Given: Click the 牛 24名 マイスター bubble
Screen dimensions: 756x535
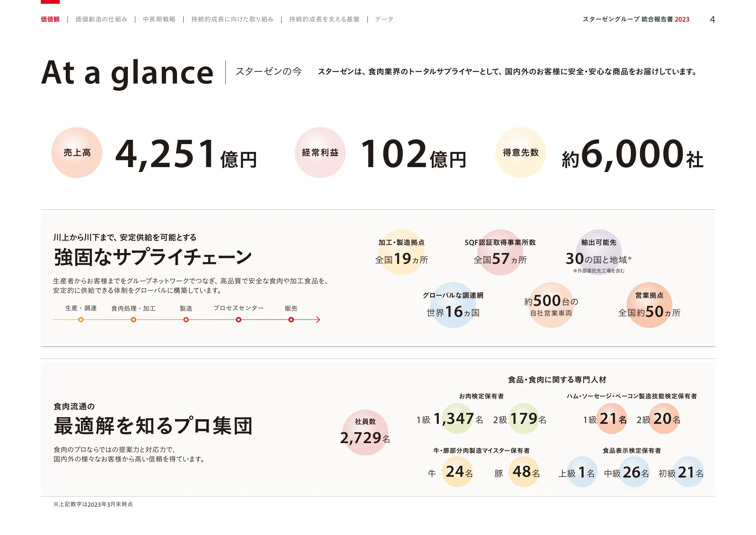Looking at the screenshot, I should 457,471.
